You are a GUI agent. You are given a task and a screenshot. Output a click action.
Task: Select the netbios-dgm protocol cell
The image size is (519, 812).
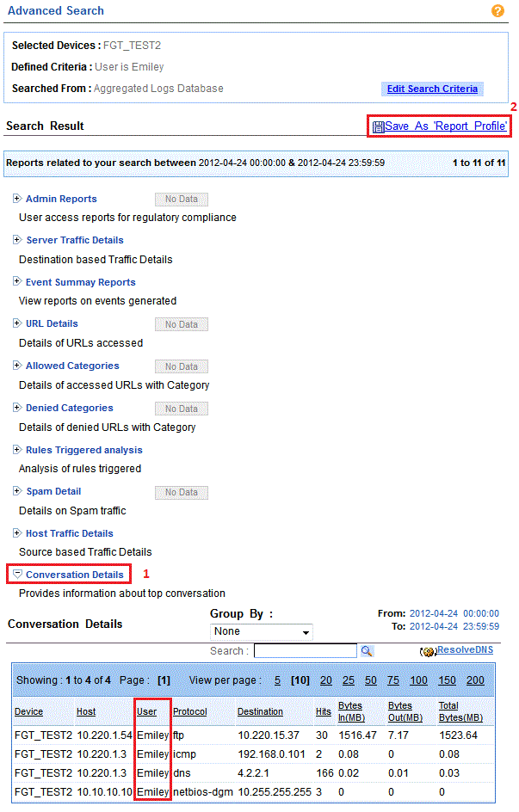[203, 792]
